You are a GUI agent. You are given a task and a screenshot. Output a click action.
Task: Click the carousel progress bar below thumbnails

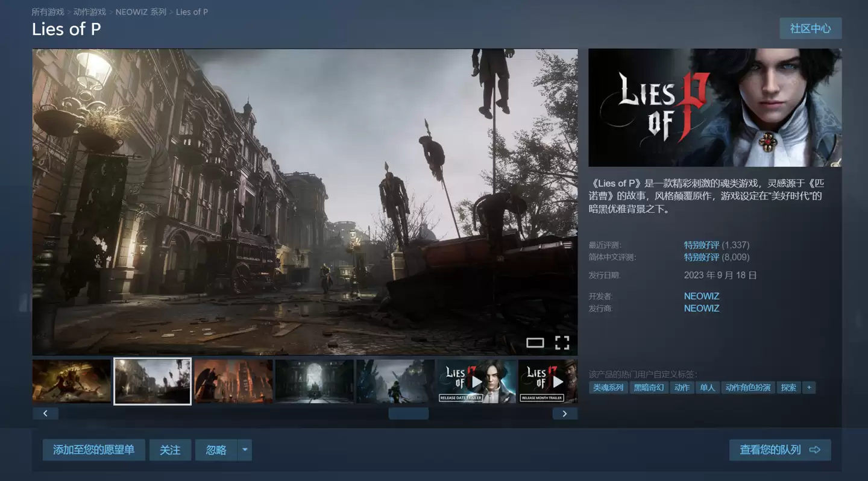coord(408,413)
